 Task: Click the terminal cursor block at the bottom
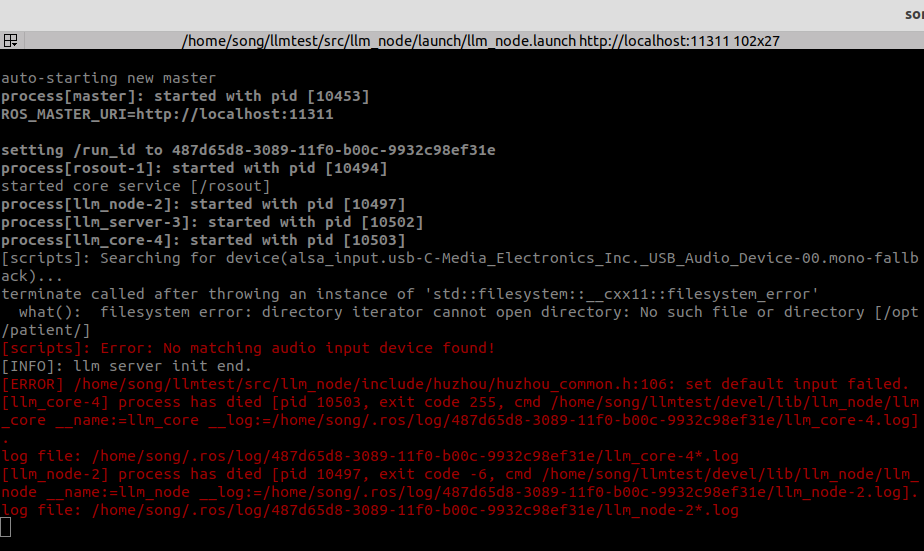[6, 528]
